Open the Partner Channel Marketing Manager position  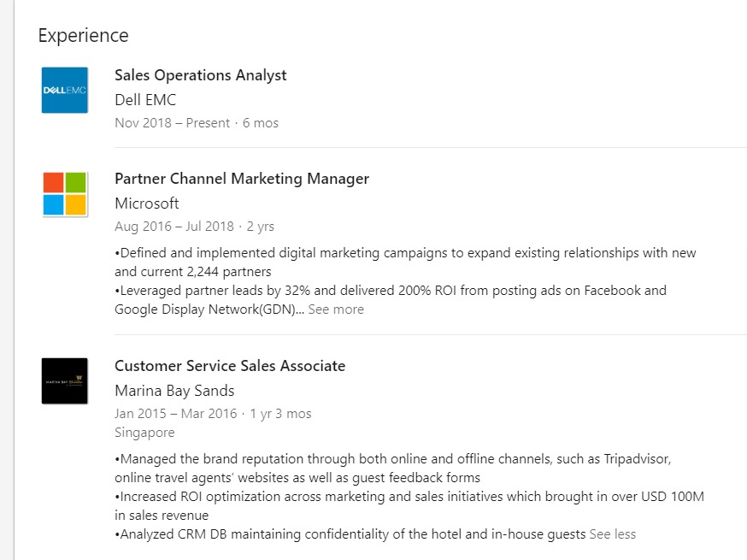pos(242,179)
